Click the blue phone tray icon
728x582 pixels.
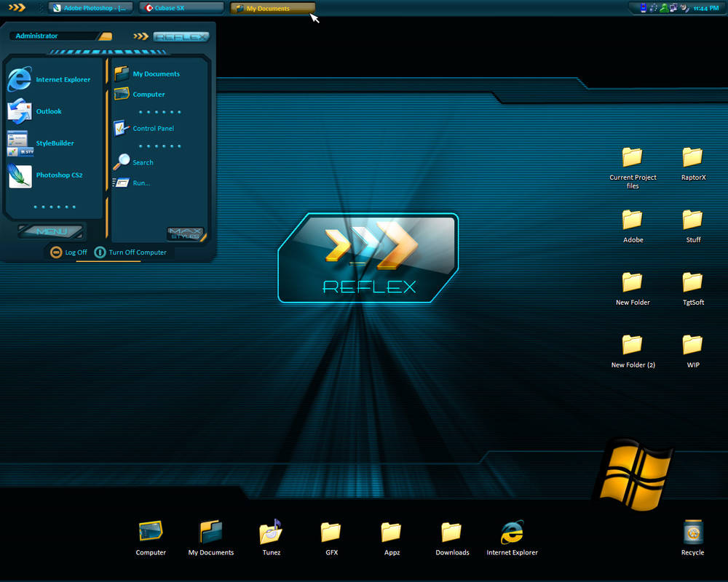(x=643, y=7)
